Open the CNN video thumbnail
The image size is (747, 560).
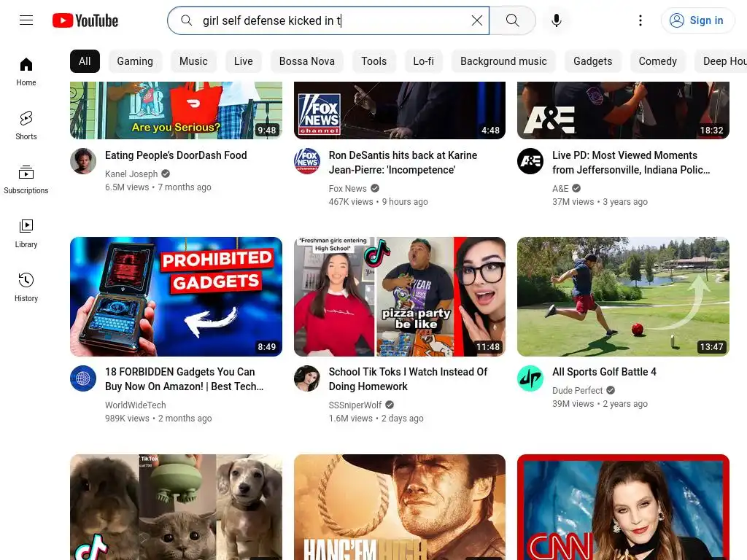tap(623, 507)
